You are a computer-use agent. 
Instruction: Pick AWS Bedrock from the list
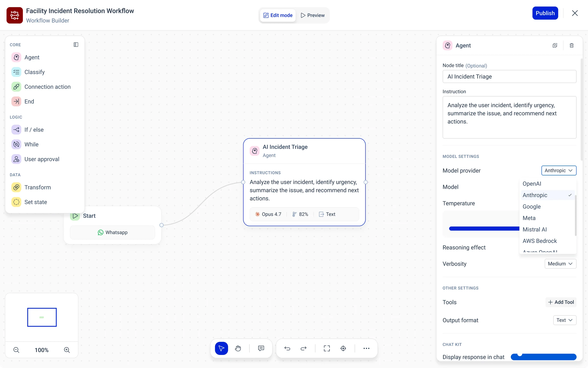click(x=548, y=241)
